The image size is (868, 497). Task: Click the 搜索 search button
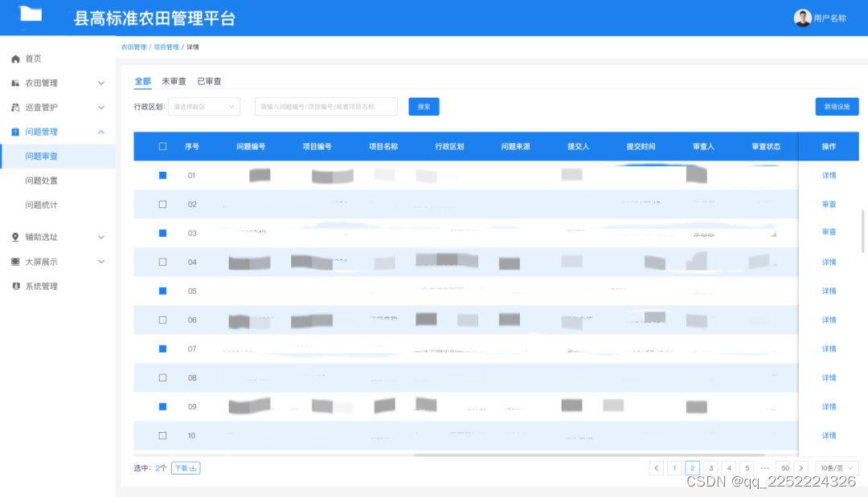[424, 107]
